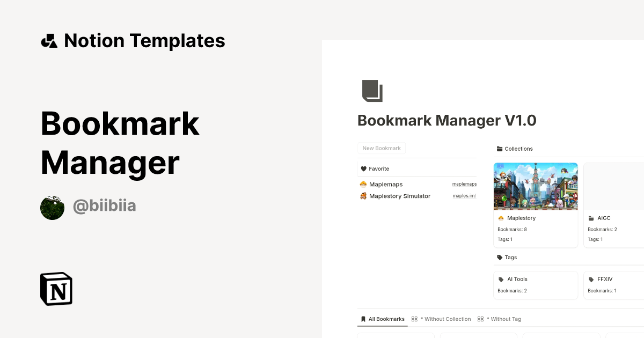
Task: Open the maples.im link
Action: pos(464,195)
